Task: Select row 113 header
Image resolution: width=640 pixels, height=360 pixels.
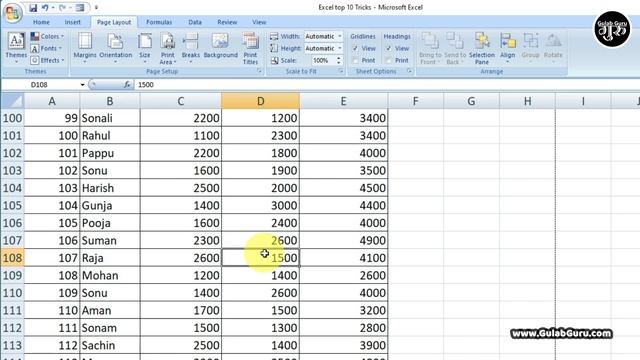Action: pos(12,345)
